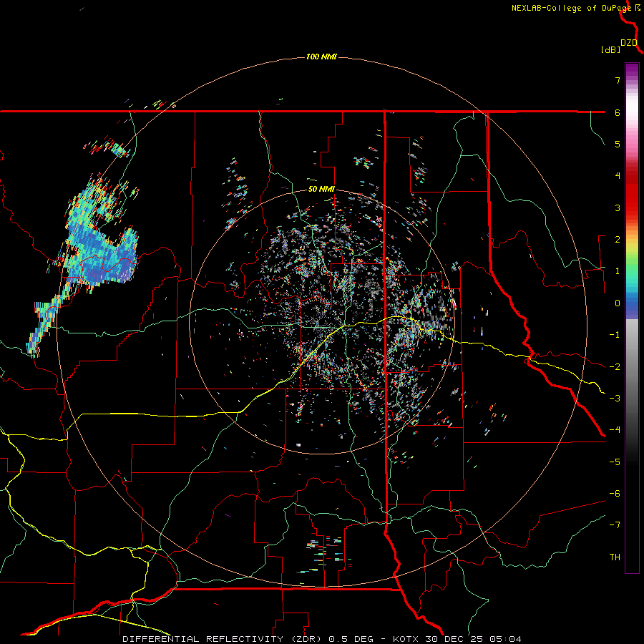Click the -2 value on the color scale
Screen dimensions: 644x644
[x=615, y=367]
